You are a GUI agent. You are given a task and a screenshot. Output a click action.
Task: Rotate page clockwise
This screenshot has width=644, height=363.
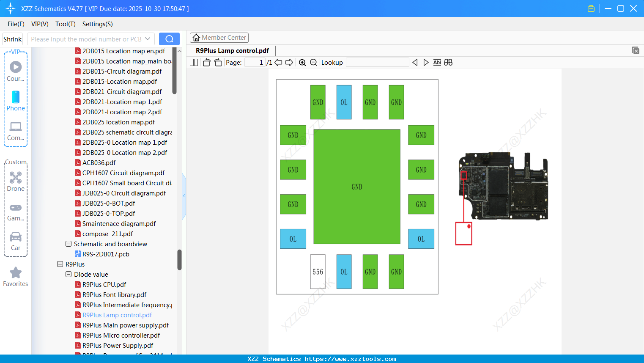pyautogui.click(x=218, y=63)
